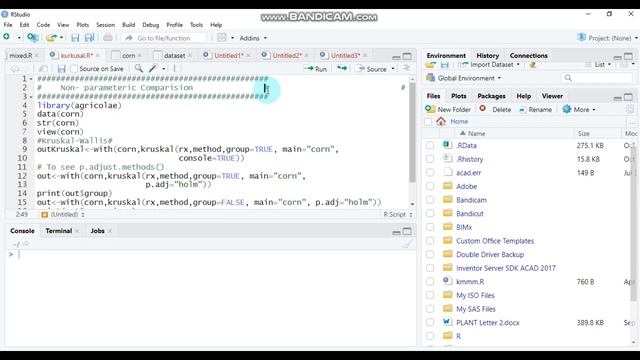
Task: Check the acad.err file checkbox
Action: (x=430, y=172)
